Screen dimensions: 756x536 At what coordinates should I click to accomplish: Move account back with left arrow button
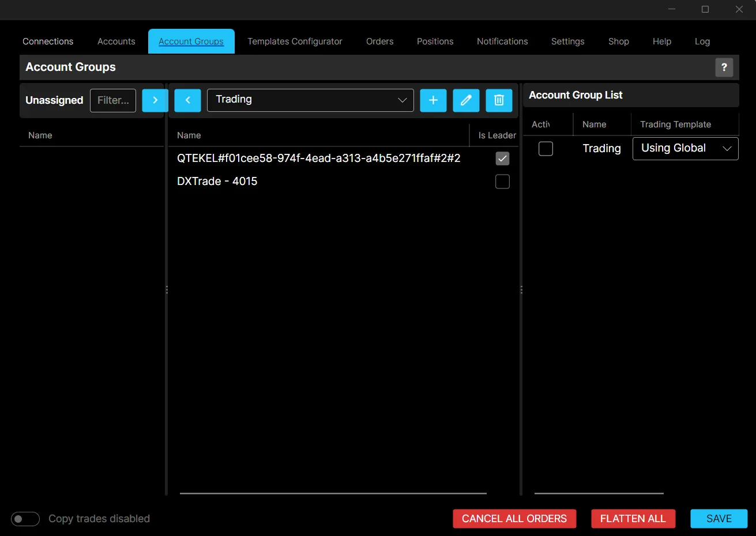point(187,100)
